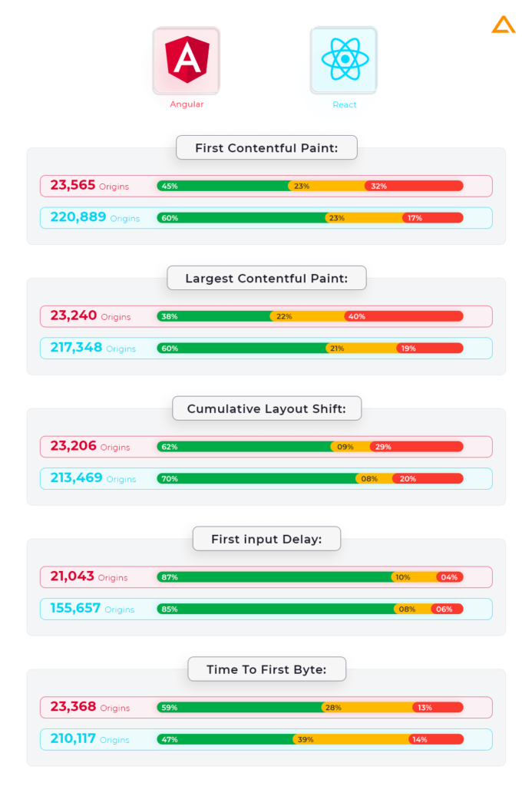Click the First input Delay heading

click(x=266, y=539)
